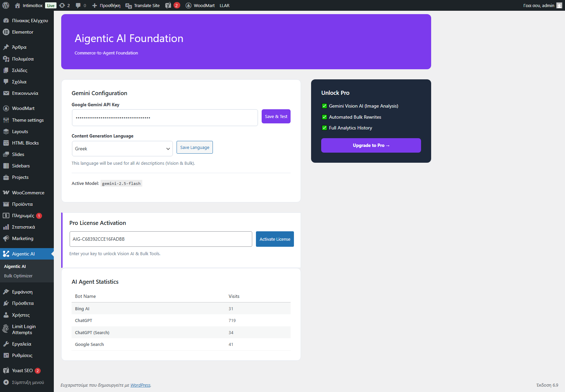Uncheck Gemini Vision AI (Image Analysis)

coord(324,106)
